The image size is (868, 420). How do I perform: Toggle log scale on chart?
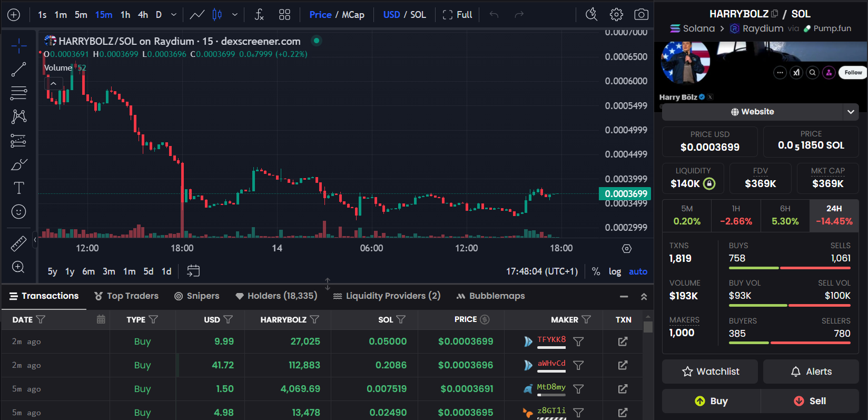[615, 271]
